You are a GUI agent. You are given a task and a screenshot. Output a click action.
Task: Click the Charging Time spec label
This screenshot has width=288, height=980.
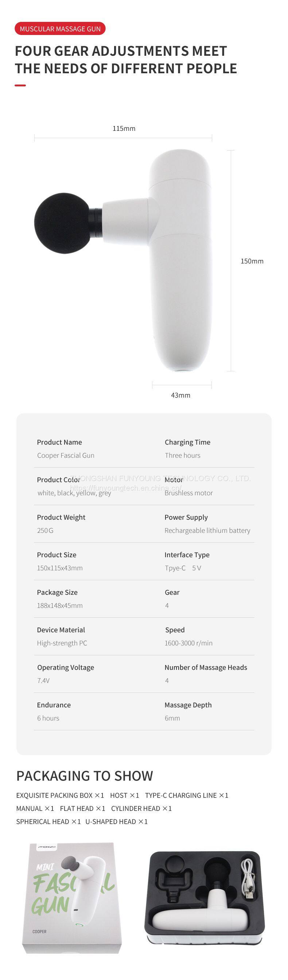[x=187, y=442]
